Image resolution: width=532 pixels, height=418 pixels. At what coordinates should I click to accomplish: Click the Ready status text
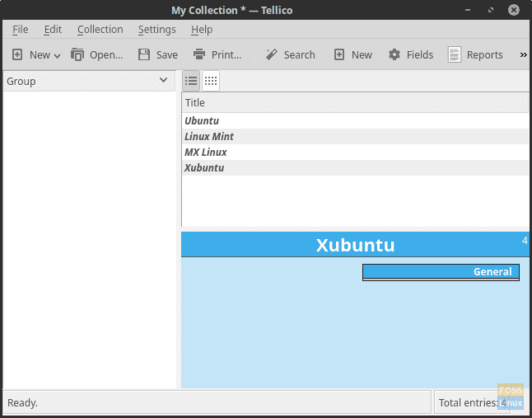point(22,402)
